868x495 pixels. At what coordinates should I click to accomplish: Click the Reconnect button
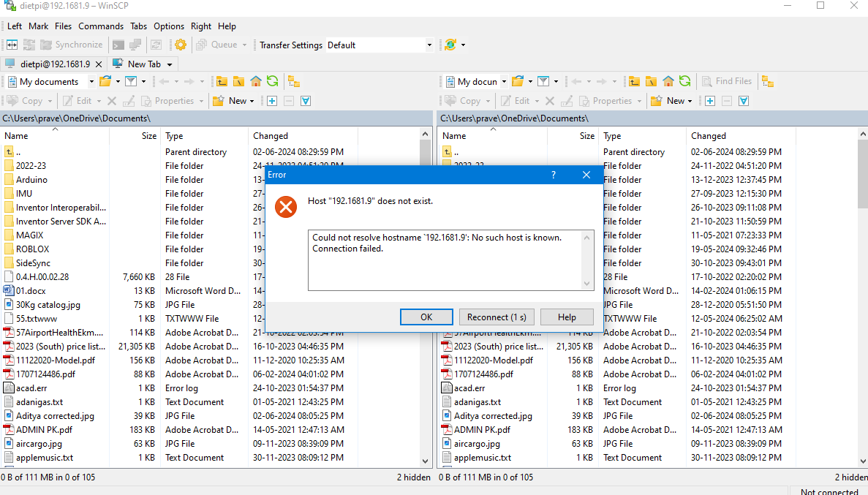496,317
